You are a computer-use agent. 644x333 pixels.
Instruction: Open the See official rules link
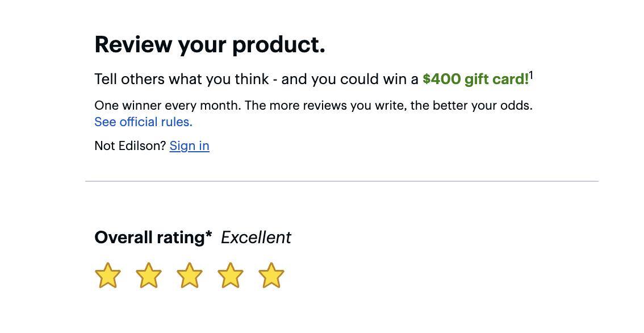143,122
